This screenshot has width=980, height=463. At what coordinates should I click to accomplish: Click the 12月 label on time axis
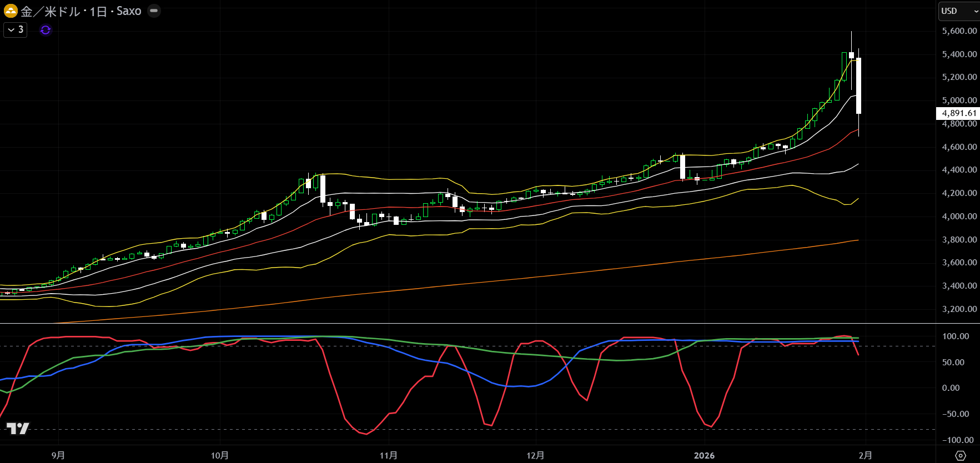pyautogui.click(x=535, y=455)
